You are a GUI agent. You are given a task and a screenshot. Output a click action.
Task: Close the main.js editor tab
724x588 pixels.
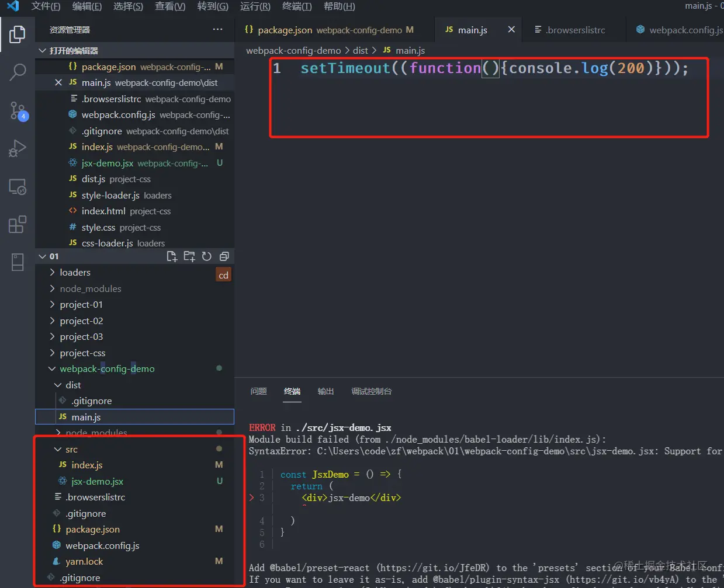511,29
